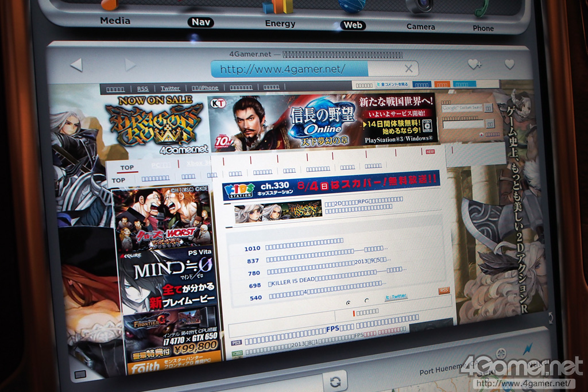
Task: Click the search button beside the Google field
Action: tap(488, 108)
